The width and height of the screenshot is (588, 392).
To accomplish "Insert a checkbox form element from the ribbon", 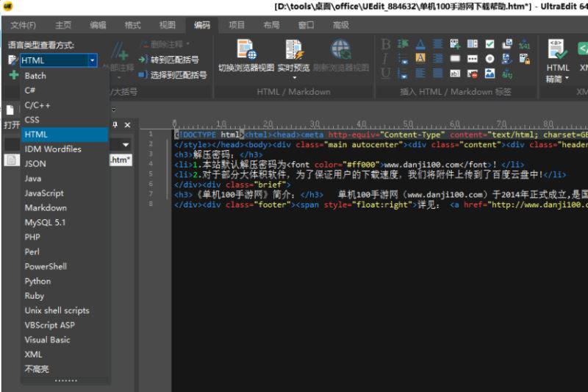I will coord(490,44).
